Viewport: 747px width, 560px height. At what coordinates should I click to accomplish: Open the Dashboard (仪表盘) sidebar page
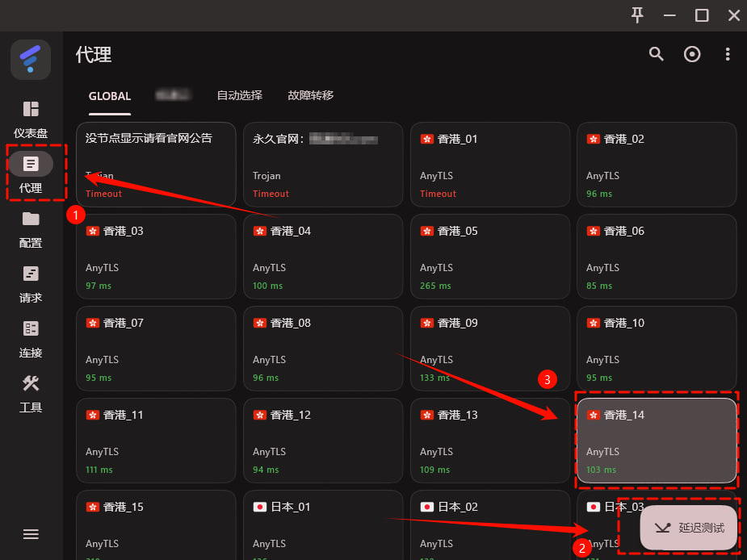[x=31, y=119]
